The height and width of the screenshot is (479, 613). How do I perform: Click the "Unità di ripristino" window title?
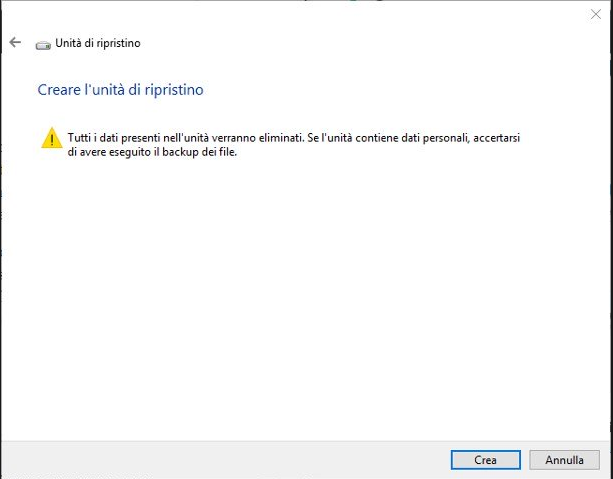(98, 44)
